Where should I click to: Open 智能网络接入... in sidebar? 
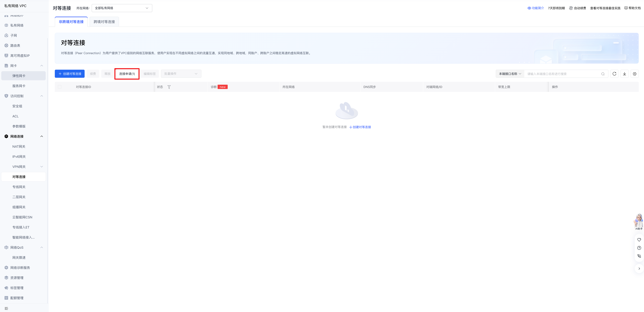point(23,237)
